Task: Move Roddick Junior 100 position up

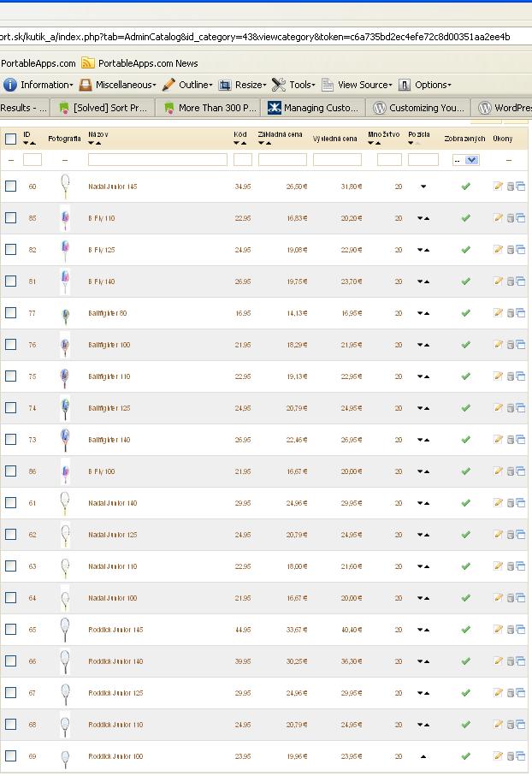Action: click(x=423, y=756)
